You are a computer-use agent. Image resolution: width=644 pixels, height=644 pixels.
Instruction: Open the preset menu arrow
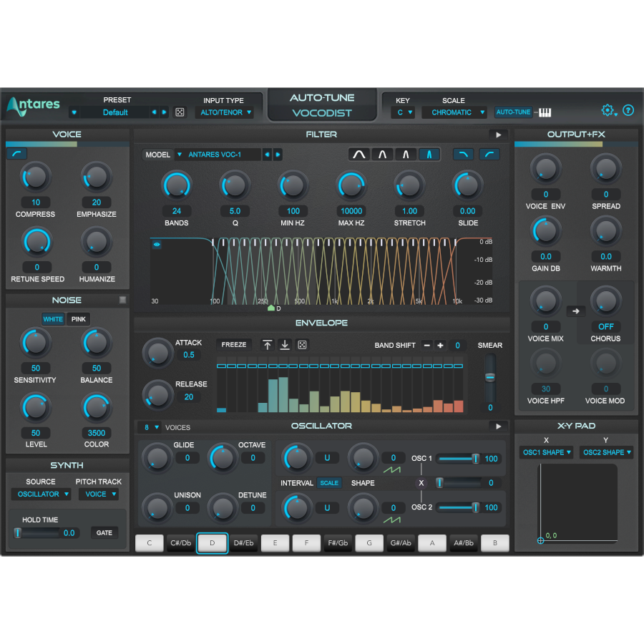pos(74,112)
